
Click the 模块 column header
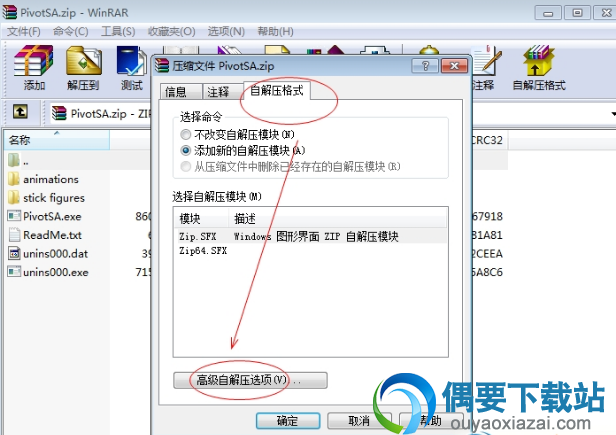[201, 218]
